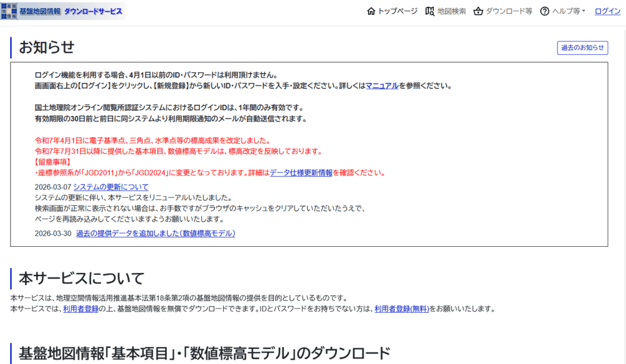Select the ダウンロード等 text label

(x=509, y=11)
